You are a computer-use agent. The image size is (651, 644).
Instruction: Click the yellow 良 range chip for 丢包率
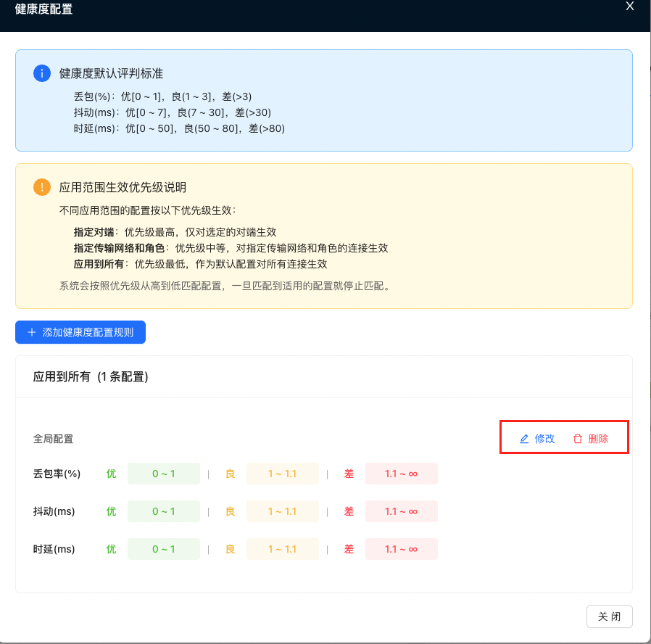[x=283, y=474]
